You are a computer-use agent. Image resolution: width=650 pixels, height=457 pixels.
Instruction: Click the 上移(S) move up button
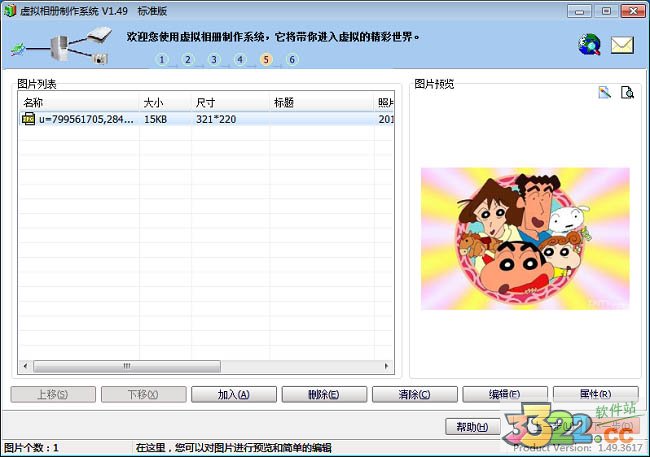point(53,394)
